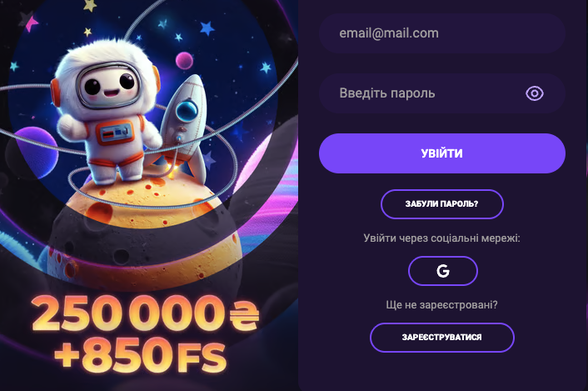Click the Ще не зареєстровані? text
This screenshot has height=391, width=588.
click(x=441, y=304)
